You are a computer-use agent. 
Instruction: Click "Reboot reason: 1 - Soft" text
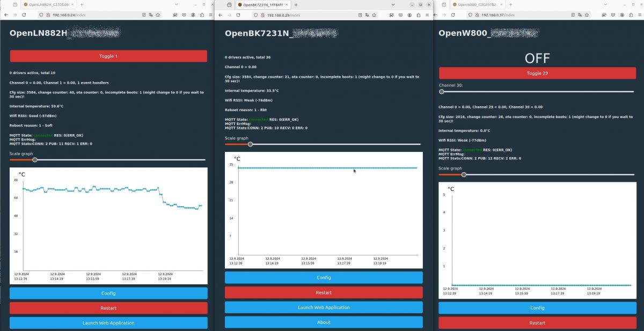[x=31, y=126]
